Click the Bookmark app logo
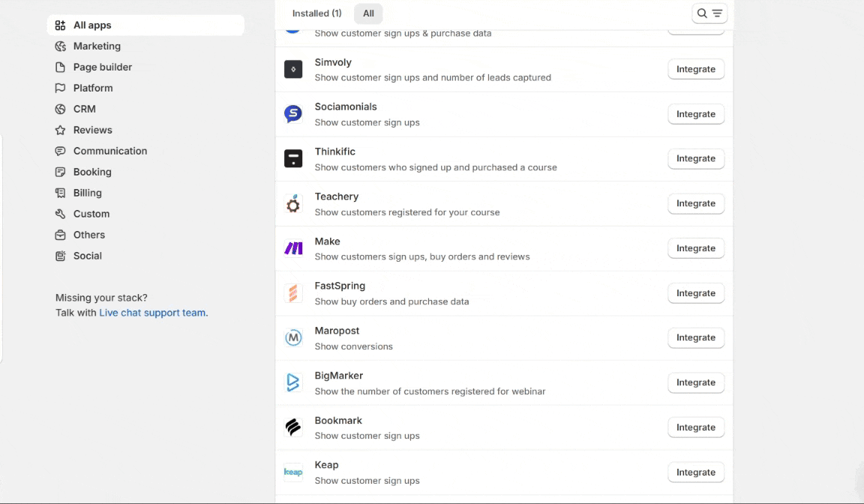Screen dimensions: 864x504 pos(293,427)
